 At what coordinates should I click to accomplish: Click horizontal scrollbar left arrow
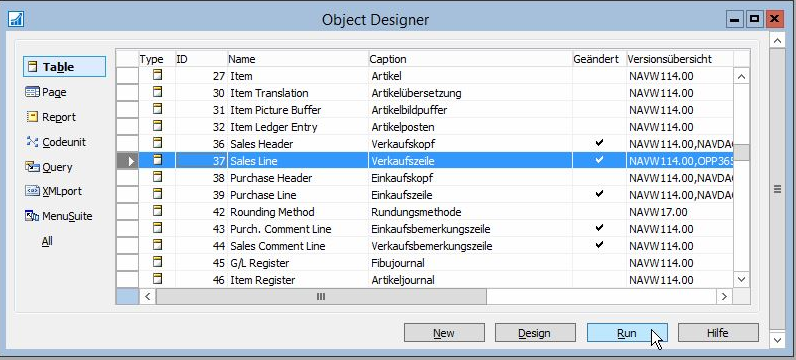(x=147, y=297)
